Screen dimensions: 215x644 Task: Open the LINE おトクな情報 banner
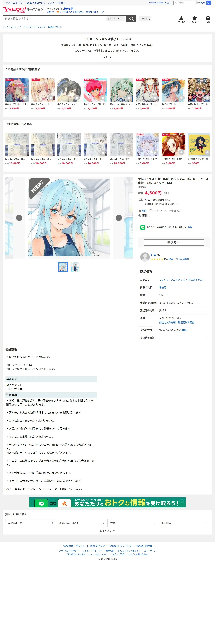pos(107,502)
